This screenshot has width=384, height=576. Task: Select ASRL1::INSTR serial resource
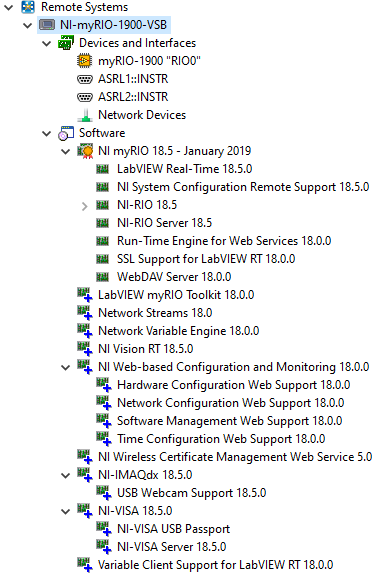(133, 79)
